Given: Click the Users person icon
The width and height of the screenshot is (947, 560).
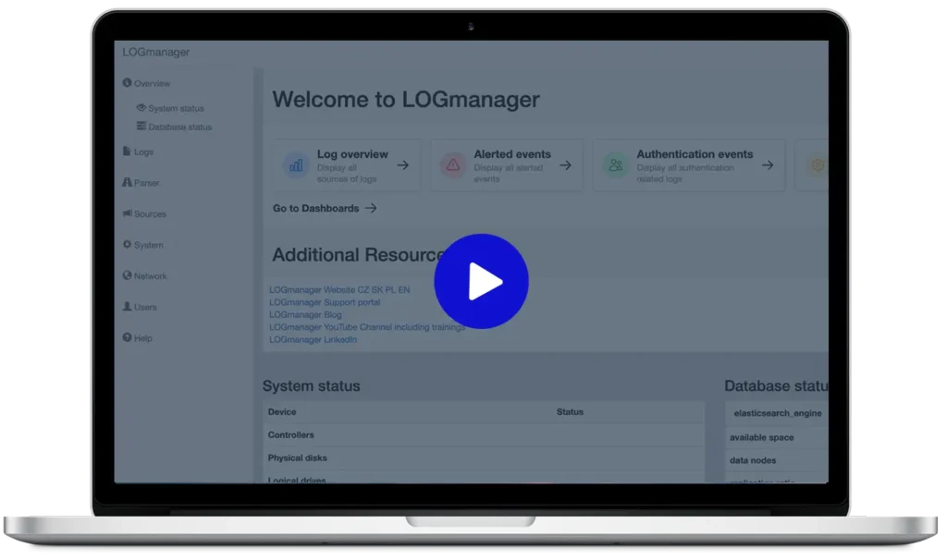Looking at the screenshot, I should pyautogui.click(x=127, y=306).
